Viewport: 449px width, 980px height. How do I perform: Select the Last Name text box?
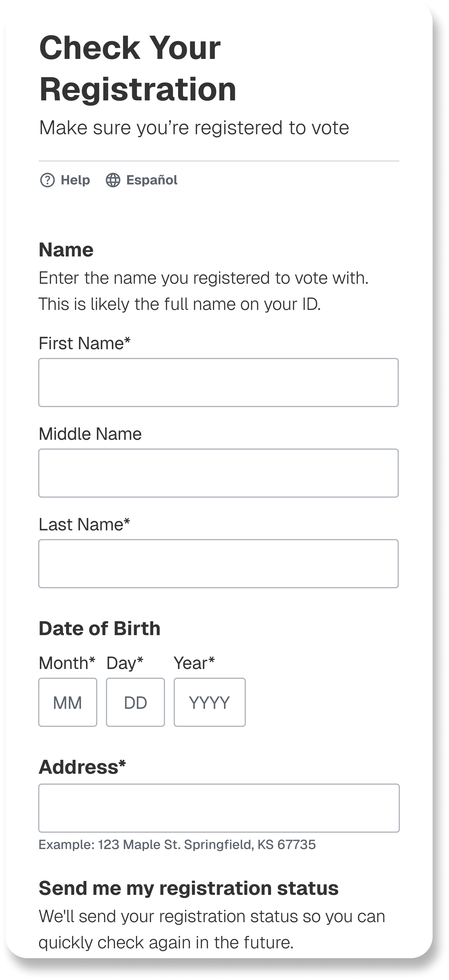coord(218,563)
